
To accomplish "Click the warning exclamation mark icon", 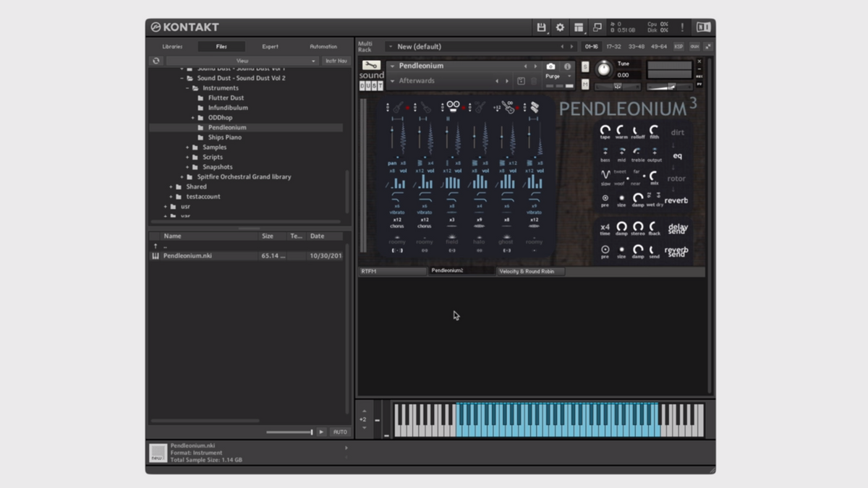I will (x=682, y=27).
